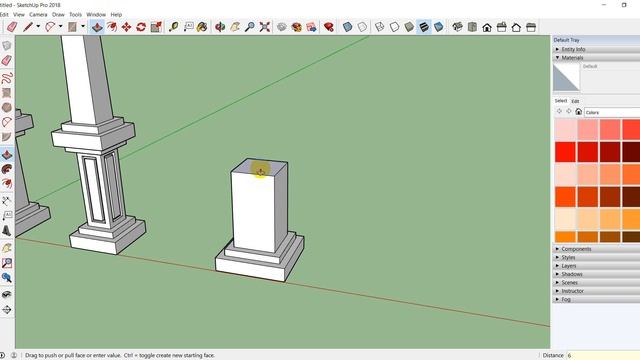Select the Eraser tool in the top toolbar
Screen dimensions: 640x360
(x=12, y=27)
